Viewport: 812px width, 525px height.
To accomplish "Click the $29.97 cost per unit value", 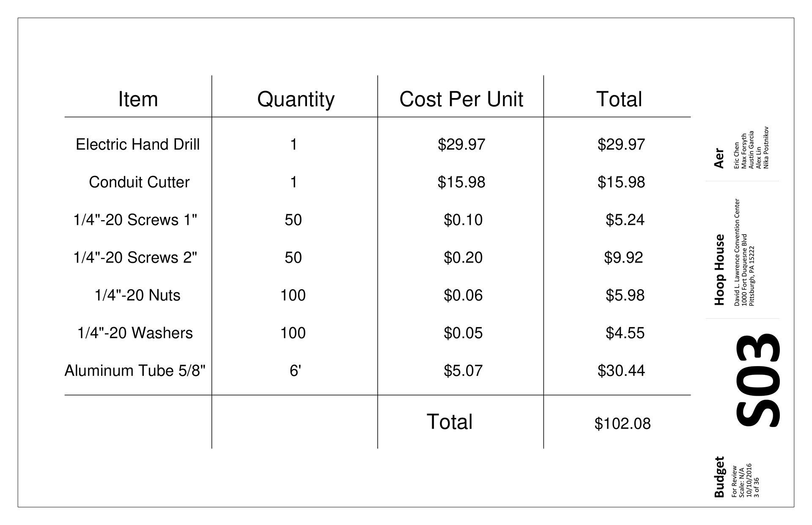I will click(461, 145).
